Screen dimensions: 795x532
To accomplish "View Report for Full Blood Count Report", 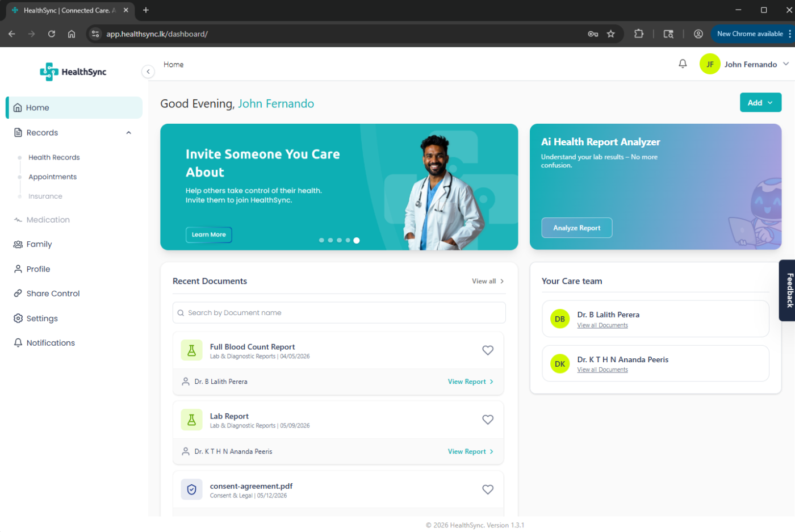I will (470, 382).
